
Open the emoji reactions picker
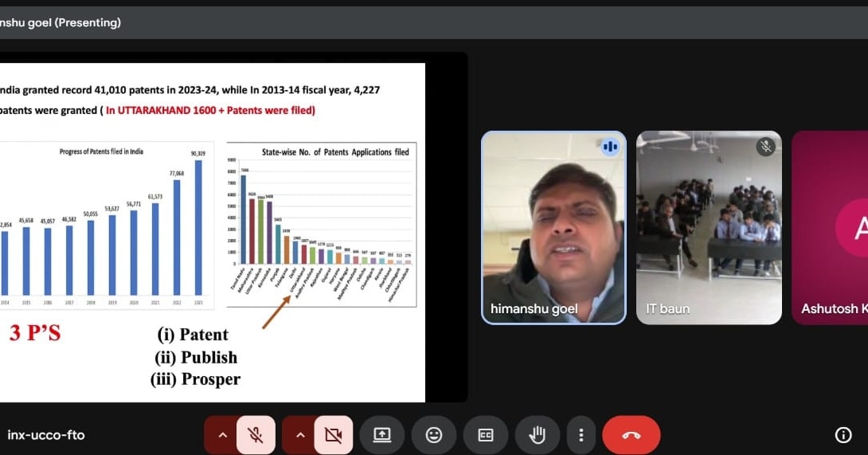coord(434,435)
